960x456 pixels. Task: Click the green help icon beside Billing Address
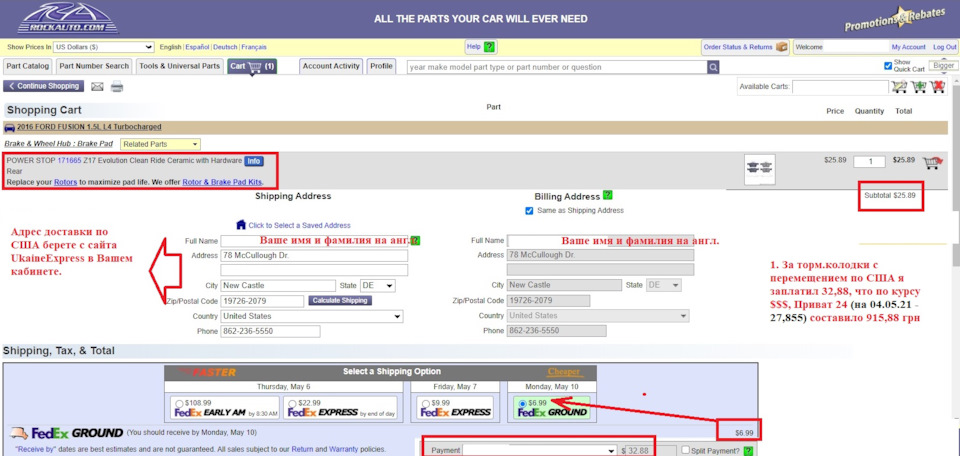[x=607, y=195]
